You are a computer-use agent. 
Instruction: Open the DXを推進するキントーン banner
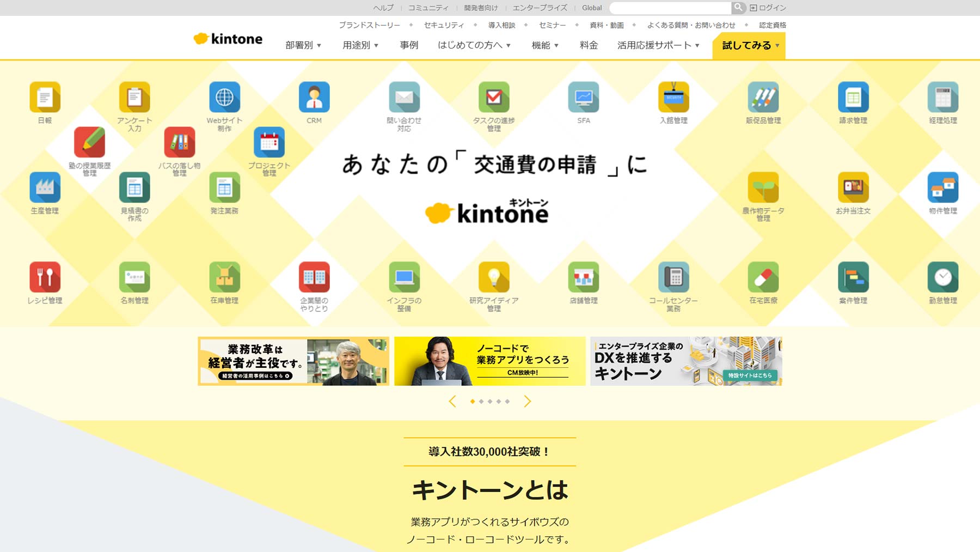(686, 361)
